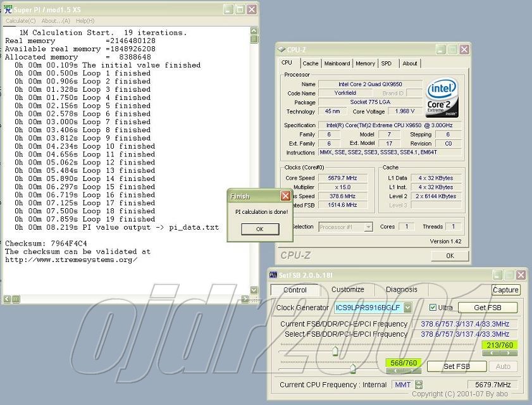Image resolution: width=532 pixels, height=405 pixels.
Task: Increase the 568/760 value with right arrow
Action: click(x=412, y=371)
